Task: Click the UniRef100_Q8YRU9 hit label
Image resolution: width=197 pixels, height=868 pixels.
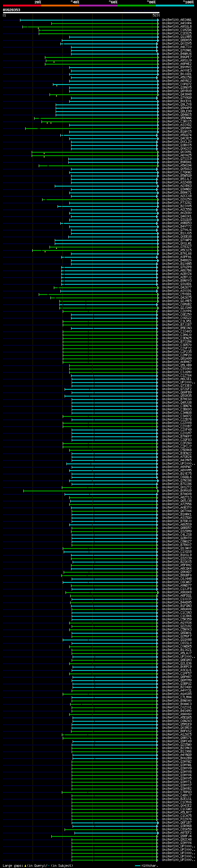Action: click(x=177, y=91)
